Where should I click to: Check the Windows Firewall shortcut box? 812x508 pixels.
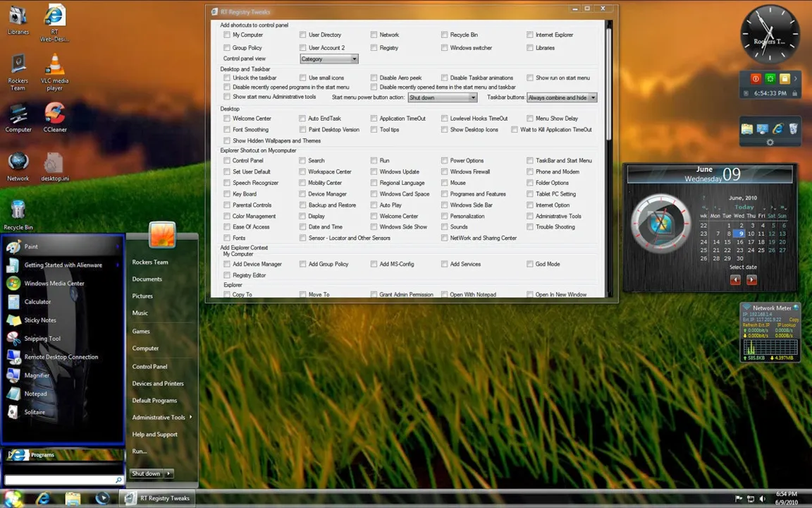[x=444, y=171]
